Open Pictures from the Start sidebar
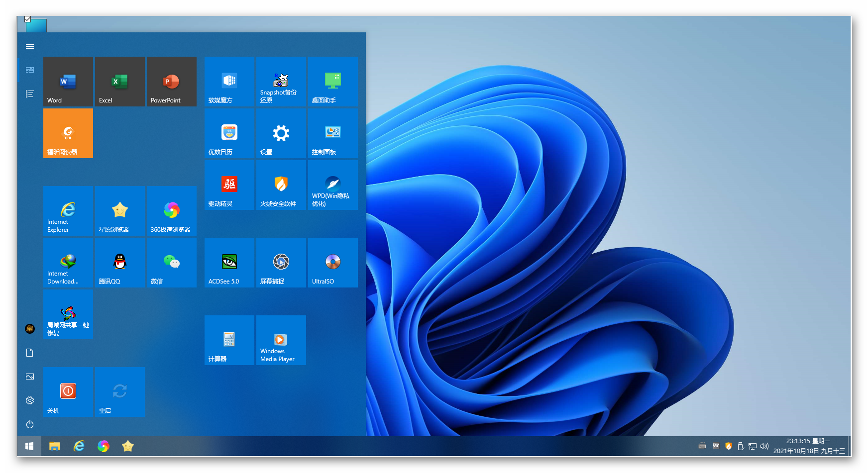The width and height of the screenshot is (868, 473). 30,377
